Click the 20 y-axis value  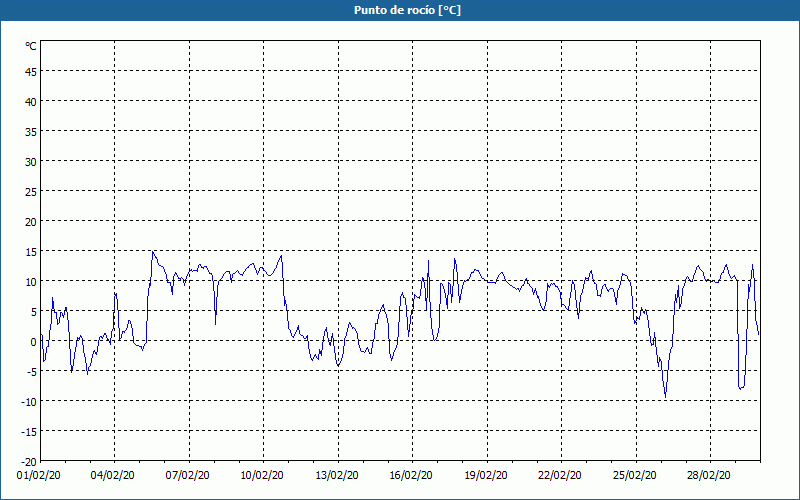pos(31,222)
